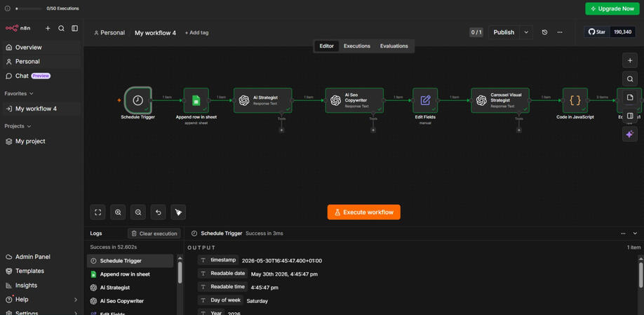Zoom out of the canvas
The width and height of the screenshot is (644, 315).
point(138,213)
